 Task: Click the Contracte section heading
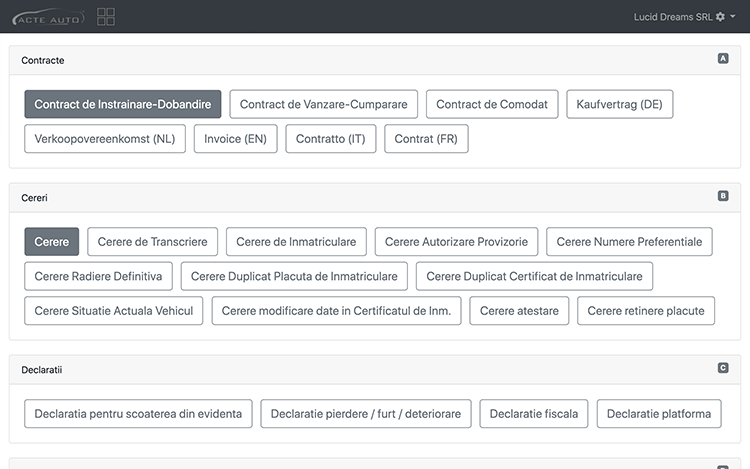[x=43, y=60]
